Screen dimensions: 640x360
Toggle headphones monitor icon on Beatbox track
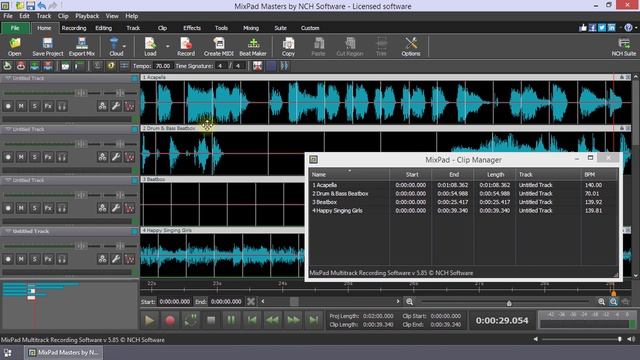(x=62, y=208)
